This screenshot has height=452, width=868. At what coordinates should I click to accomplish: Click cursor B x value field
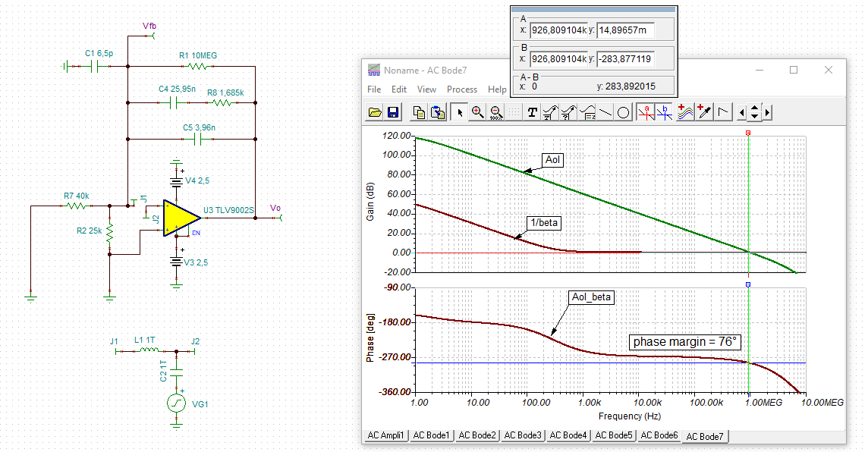558,58
